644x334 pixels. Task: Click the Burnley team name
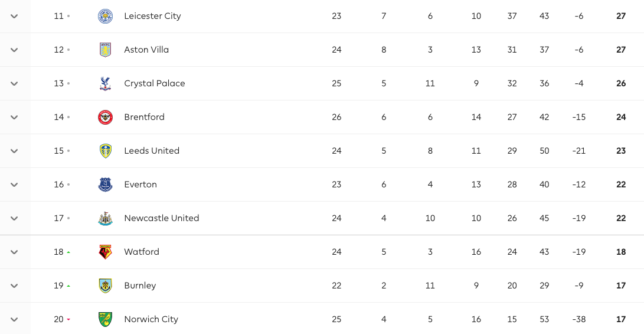point(140,286)
